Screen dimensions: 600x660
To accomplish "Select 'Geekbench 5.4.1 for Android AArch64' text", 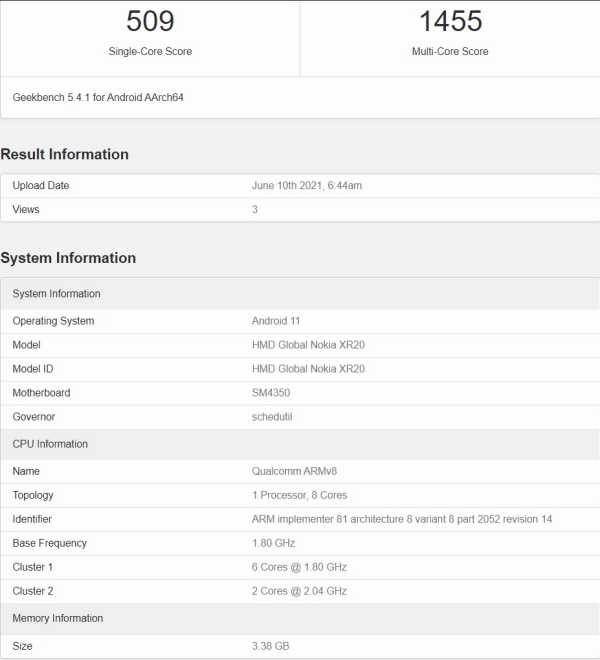I will coord(98,97).
